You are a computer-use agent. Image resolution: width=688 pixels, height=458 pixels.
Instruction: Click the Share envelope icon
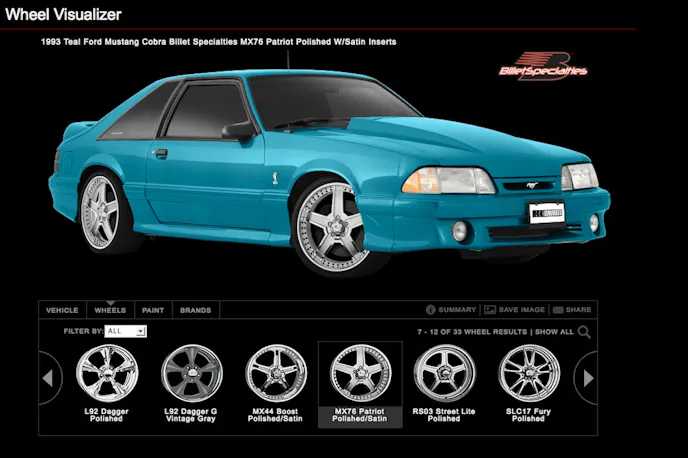click(558, 310)
